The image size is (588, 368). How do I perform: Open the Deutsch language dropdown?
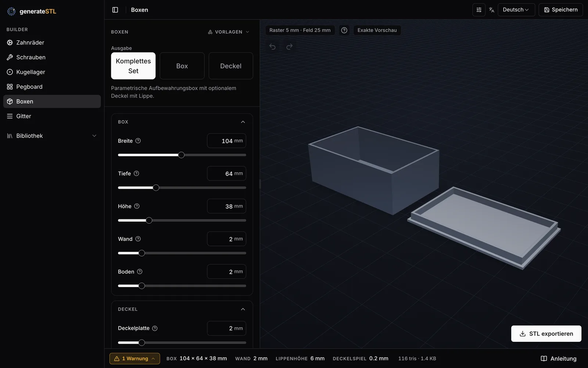click(516, 10)
